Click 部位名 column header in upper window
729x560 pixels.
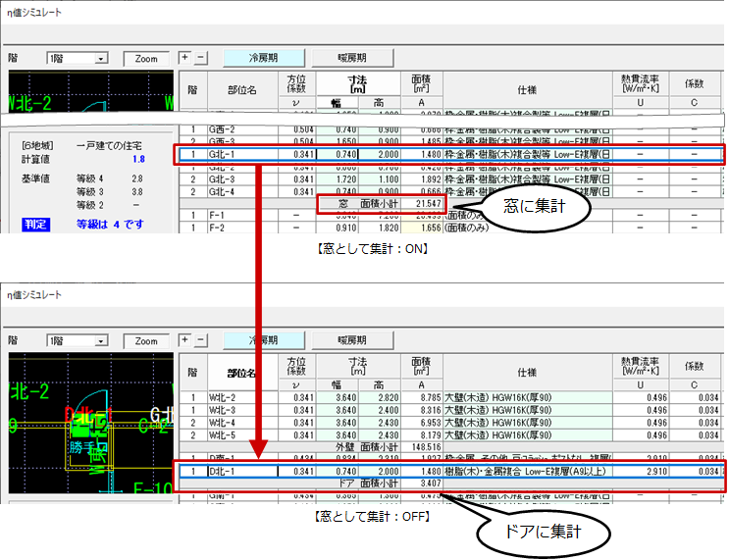(242, 90)
